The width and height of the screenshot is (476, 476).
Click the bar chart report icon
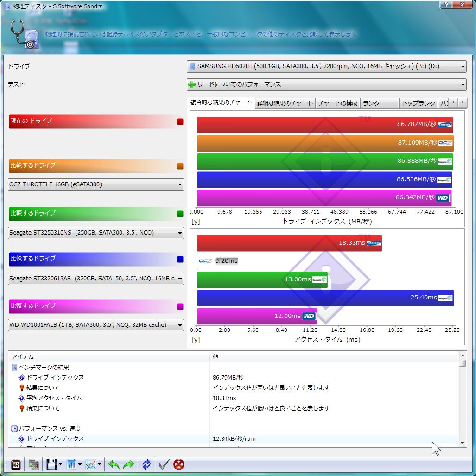click(71, 464)
